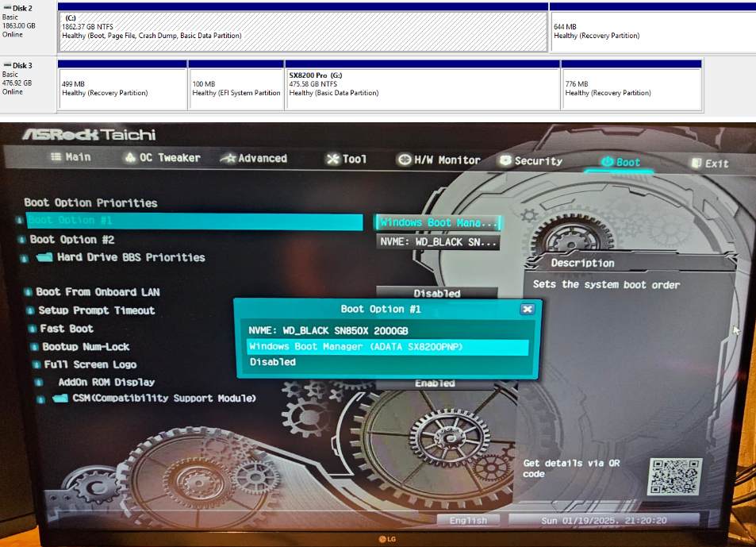Select Windows Boot Manager (ADATA SX8200PNP)

click(x=388, y=347)
